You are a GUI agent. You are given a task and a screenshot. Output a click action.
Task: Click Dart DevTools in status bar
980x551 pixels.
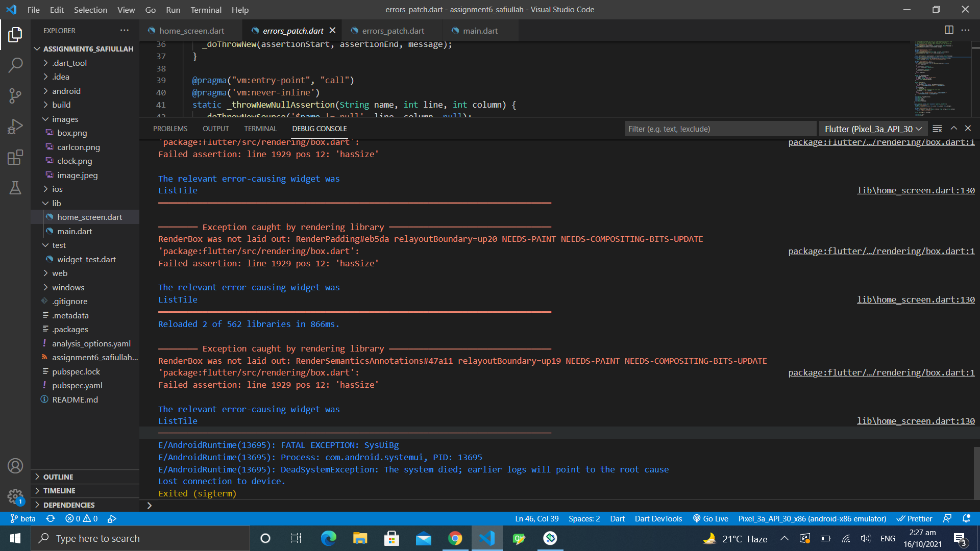[x=658, y=518]
